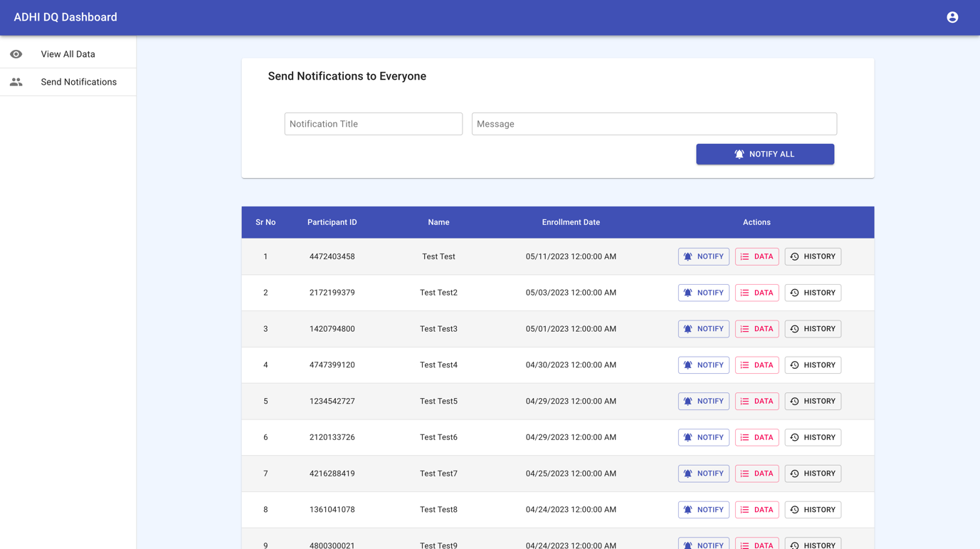Click NOTIFY for participant Test Test4
The image size is (980, 549).
(x=703, y=365)
